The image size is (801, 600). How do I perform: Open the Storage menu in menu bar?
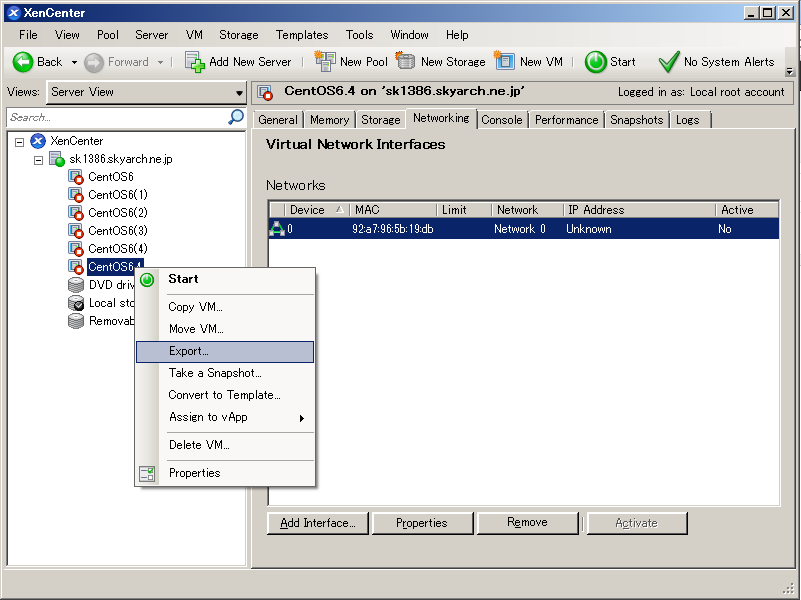click(x=239, y=35)
